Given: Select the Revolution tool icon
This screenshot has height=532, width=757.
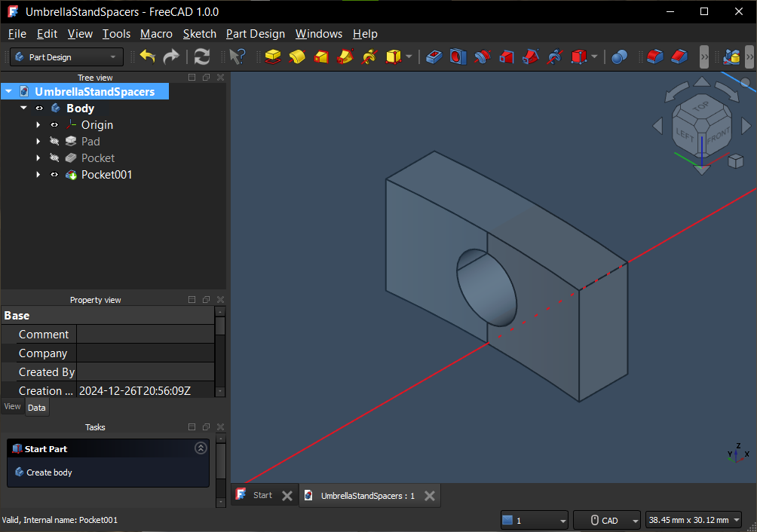Looking at the screenshot, I should 297,57.
